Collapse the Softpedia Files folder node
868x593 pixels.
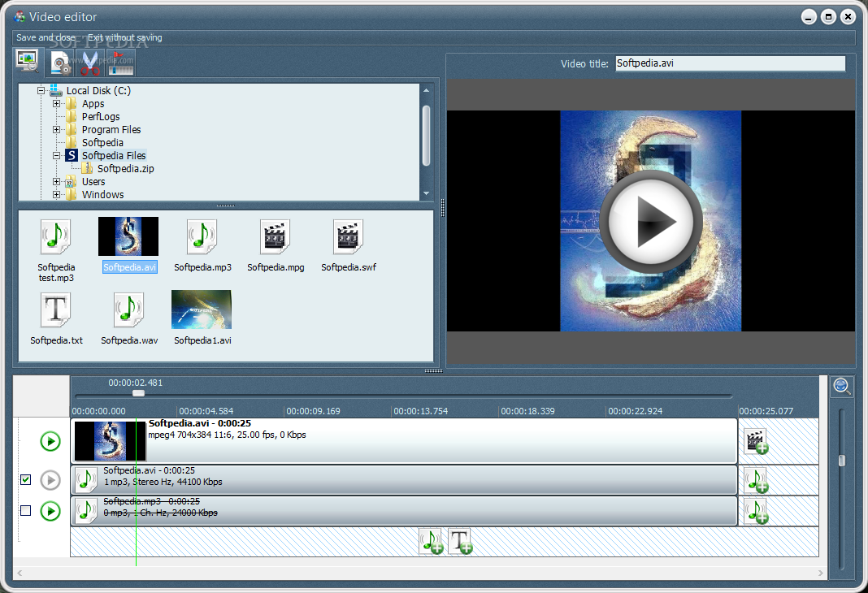click(x=56, y=155)
